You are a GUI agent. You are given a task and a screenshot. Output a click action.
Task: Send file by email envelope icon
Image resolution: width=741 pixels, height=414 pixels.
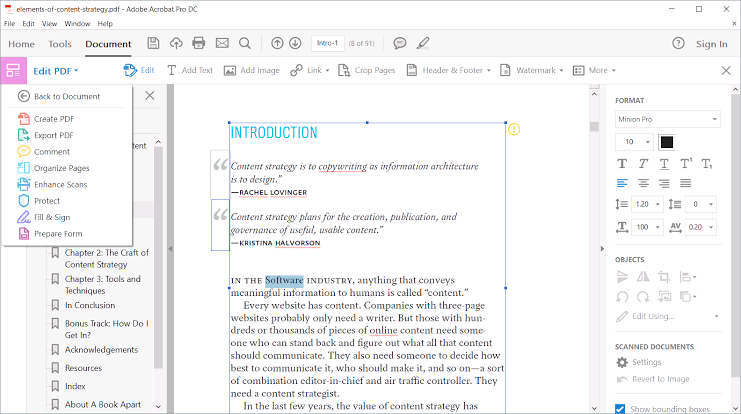coord(222,43)
